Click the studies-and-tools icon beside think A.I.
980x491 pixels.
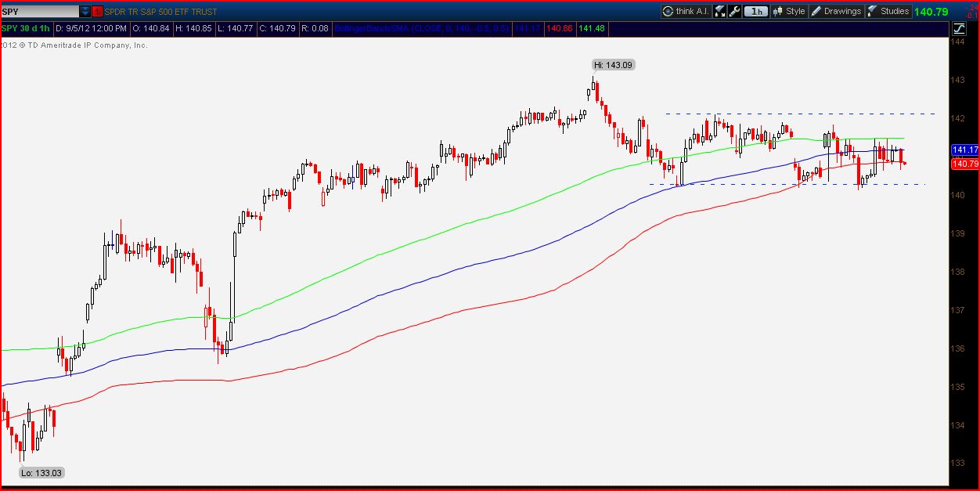tap(719, 11)
